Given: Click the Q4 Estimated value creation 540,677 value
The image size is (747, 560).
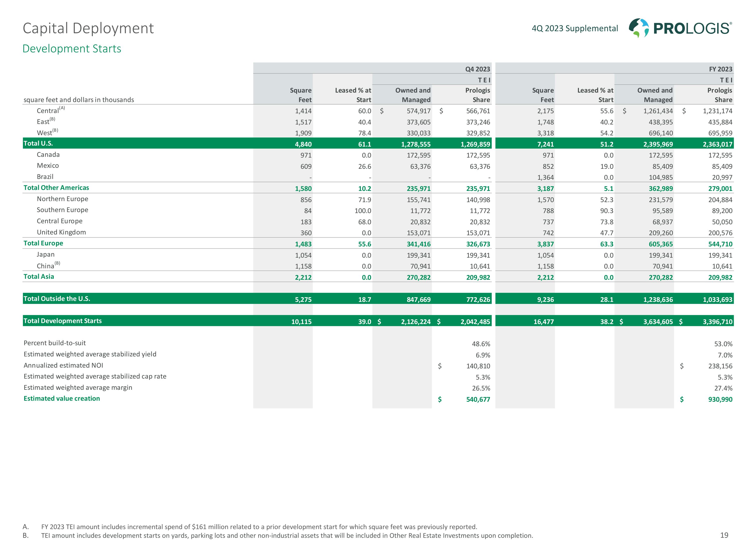Looking at the screenshot, I should click(x=478, y=400).
